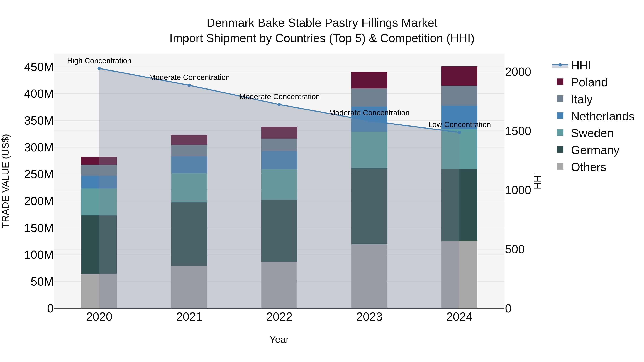The image size is (644, 362).
Task: Click the 2021 Netherlands bar segment
Action: pyautogui.click(x=189, y=165)
